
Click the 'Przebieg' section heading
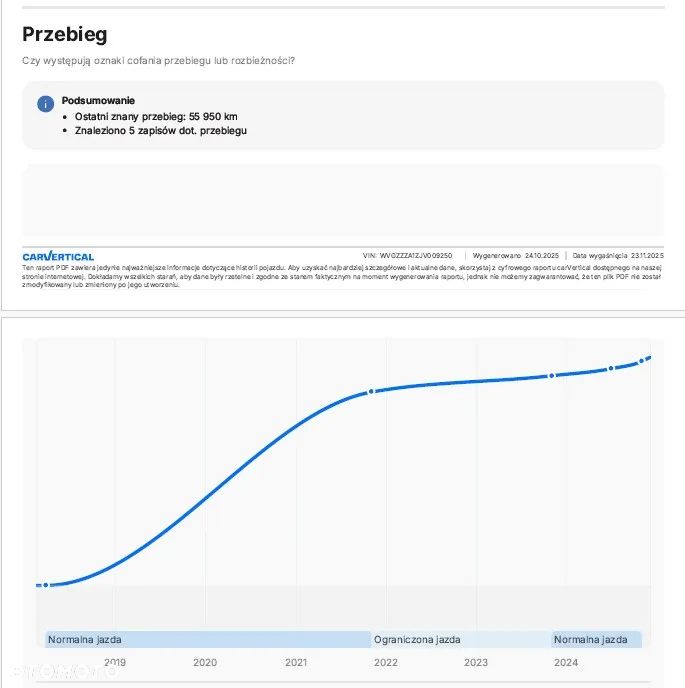click(x=65, y=35)
